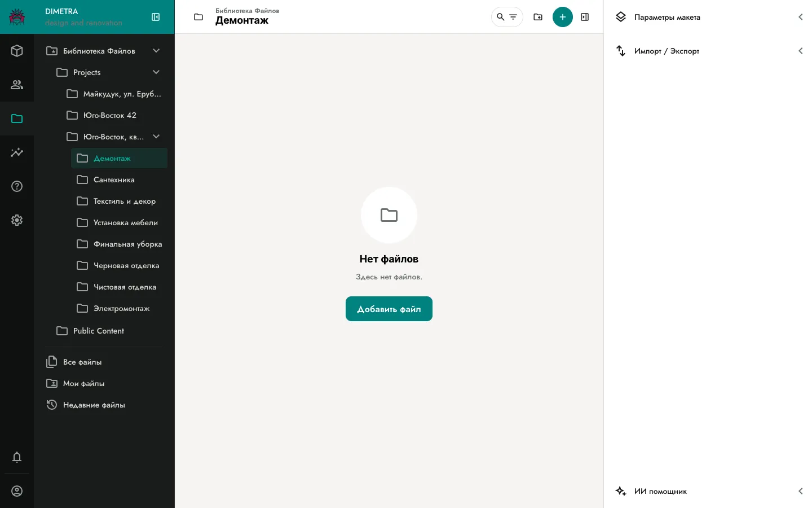Click the green plus add button
812x508 pixels.
(563, 17)
